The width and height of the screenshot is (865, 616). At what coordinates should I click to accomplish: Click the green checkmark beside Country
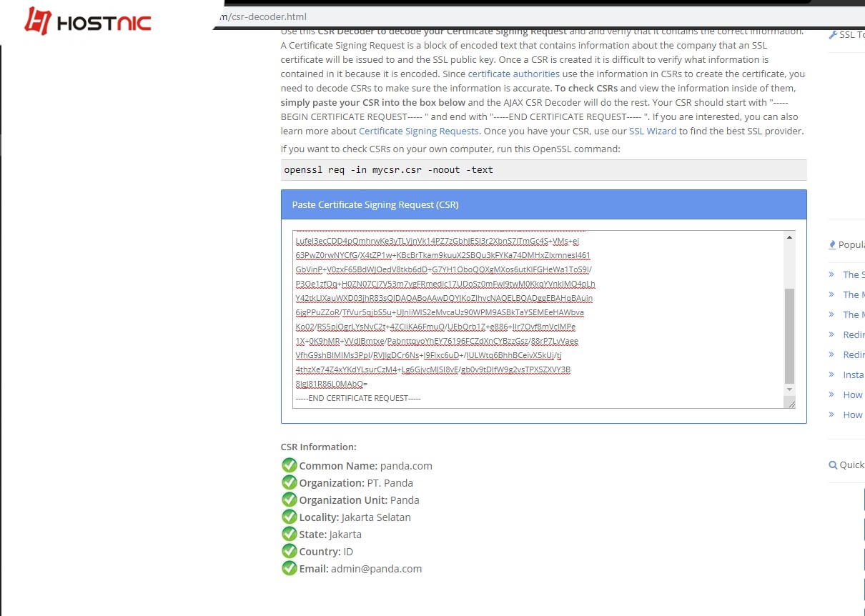(x=289, y=550)
